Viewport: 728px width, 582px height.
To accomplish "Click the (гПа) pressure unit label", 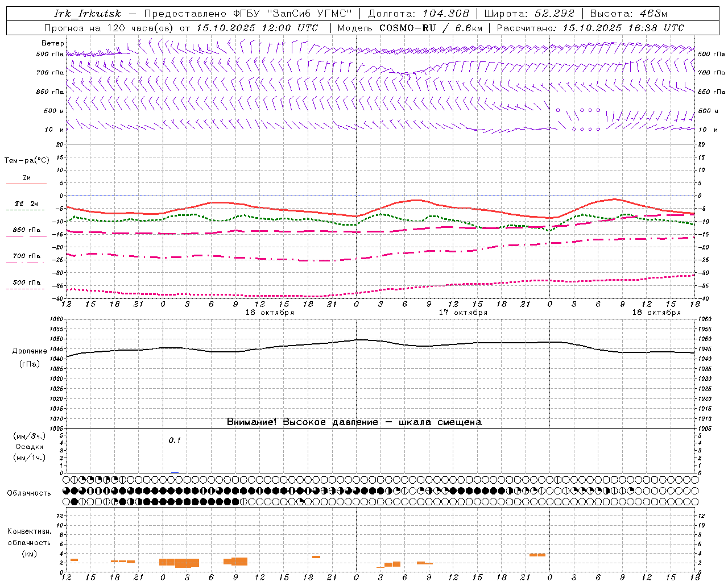I will [30, 364].
